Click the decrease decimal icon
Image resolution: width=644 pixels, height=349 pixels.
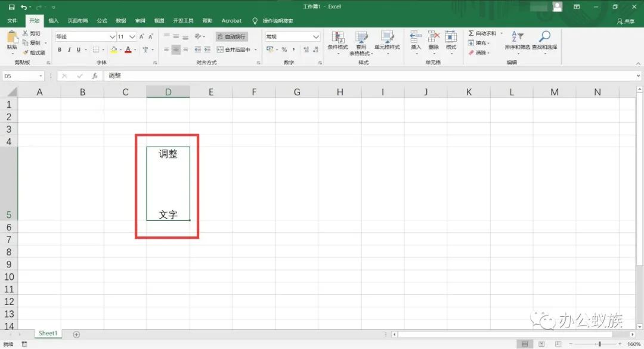pyautogui.click(x=315, y=49)
